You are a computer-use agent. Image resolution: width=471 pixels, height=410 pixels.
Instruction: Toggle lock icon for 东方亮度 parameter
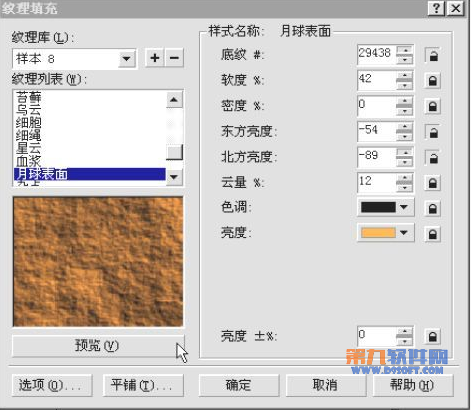pos(433,132)
